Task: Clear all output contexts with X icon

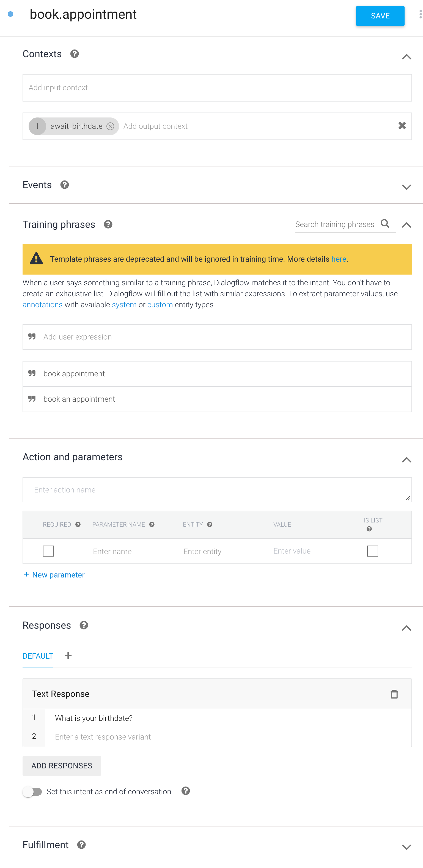Action: coord(402,126)
